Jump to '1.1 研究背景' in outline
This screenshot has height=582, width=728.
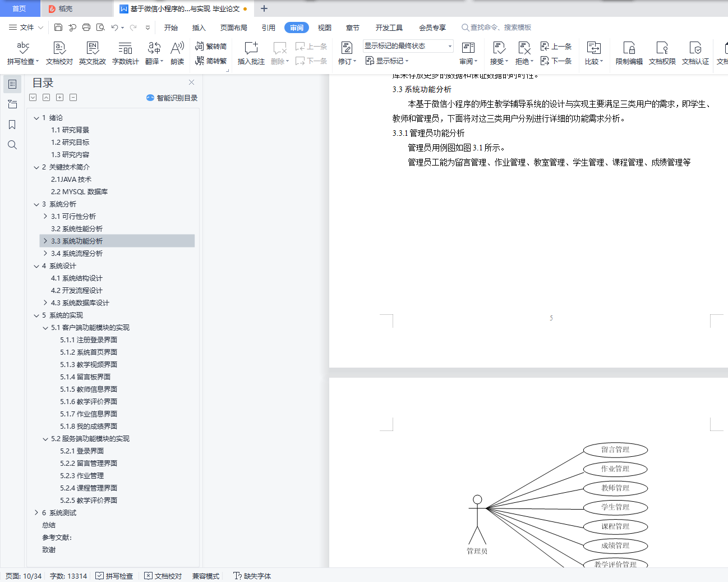[x=70, y=130]
